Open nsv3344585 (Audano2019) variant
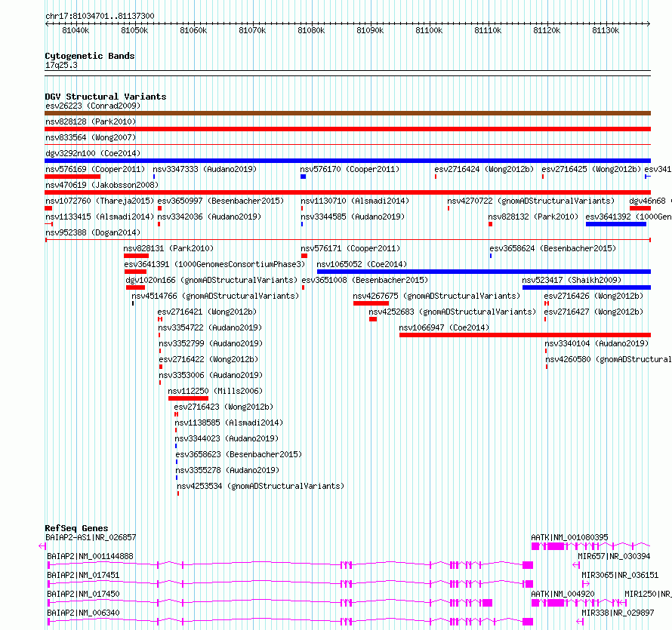672x630 pixels. click(353, 217)
